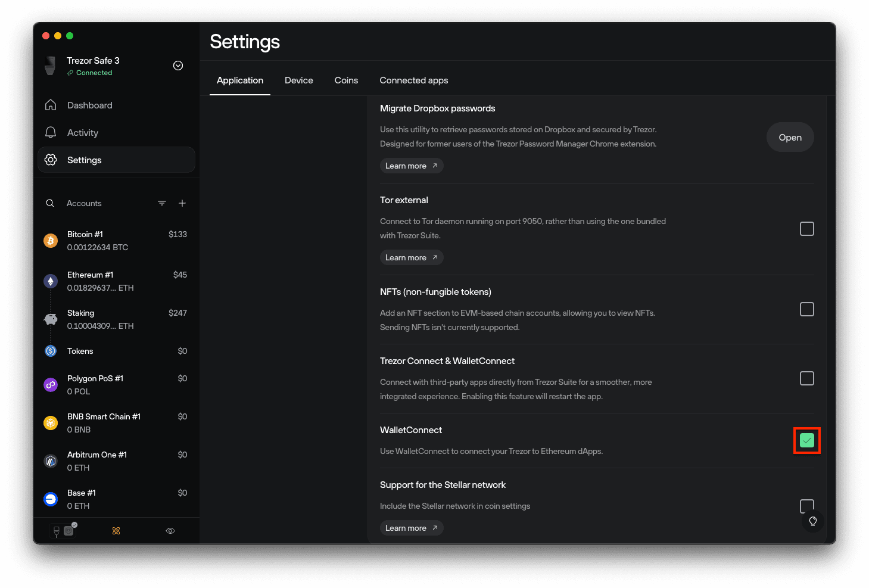Click the accounts search magnifier icon
This screenshot has width=869, height=588.
pos(50,203)
